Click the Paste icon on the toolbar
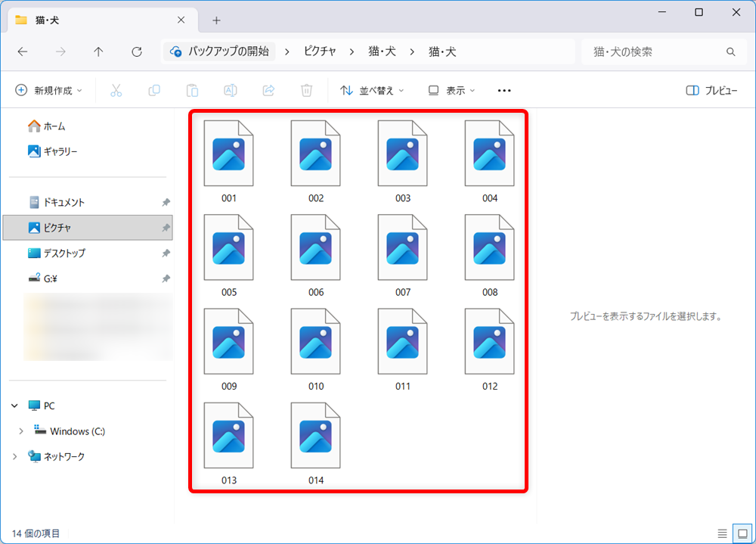Screen dimensions: 756x544 pyautogui.click(x=192, y=90)
